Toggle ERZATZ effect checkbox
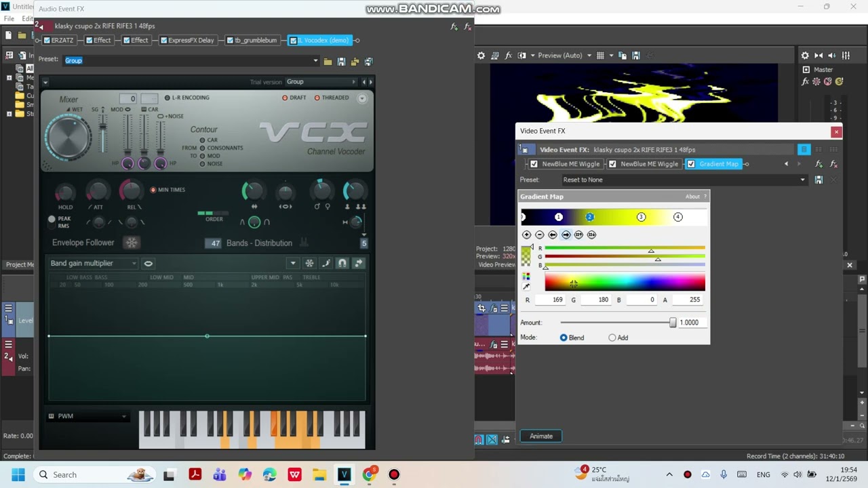 pos(47,41)
